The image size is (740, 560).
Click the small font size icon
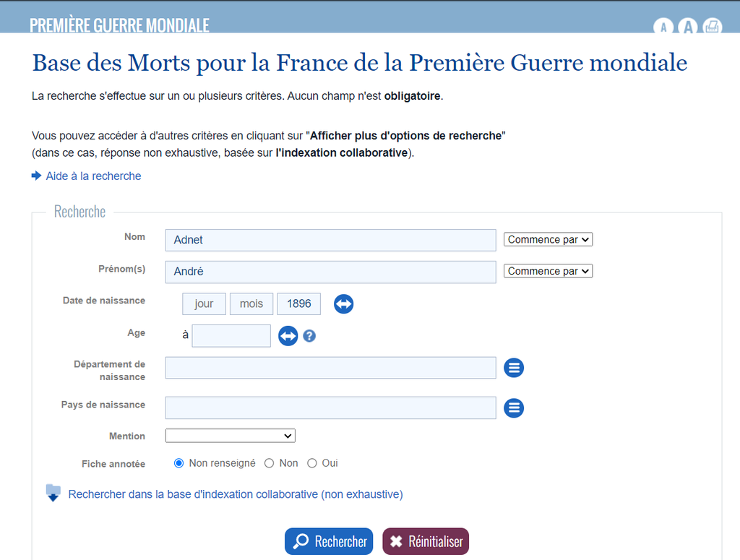point(663,27)
